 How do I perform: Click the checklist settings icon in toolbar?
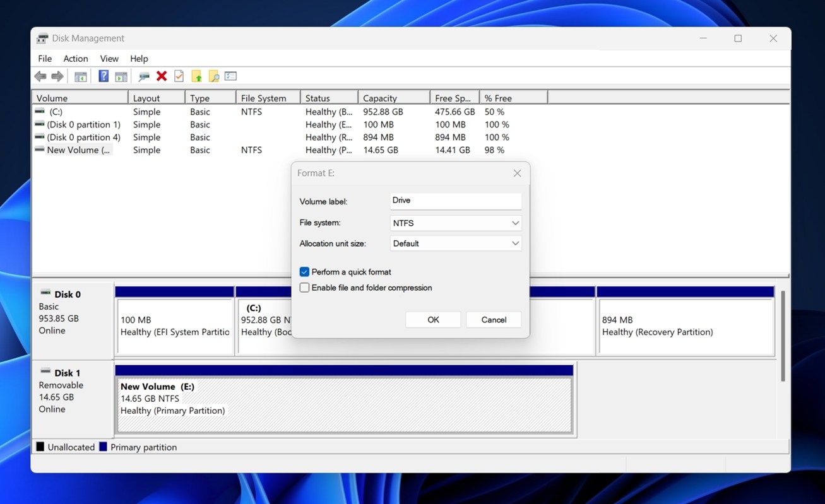231,76
